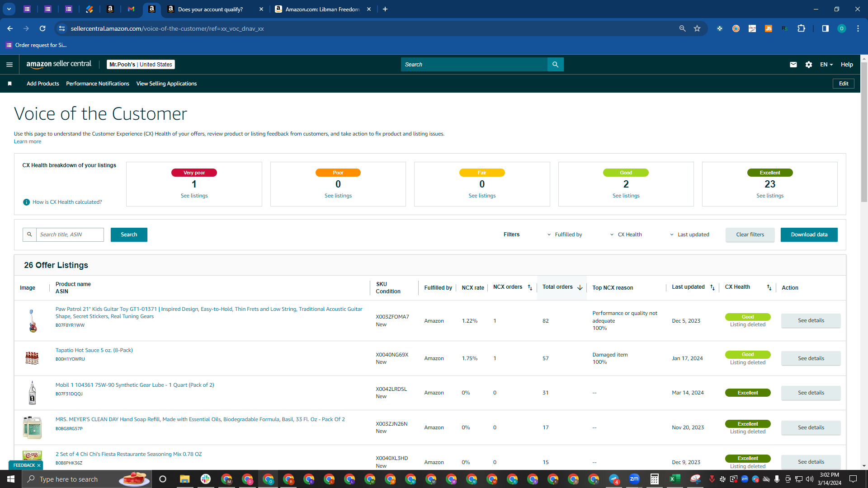Open the EN language dropdown
This screenshot has height=488, width=868.
point(826,65)
